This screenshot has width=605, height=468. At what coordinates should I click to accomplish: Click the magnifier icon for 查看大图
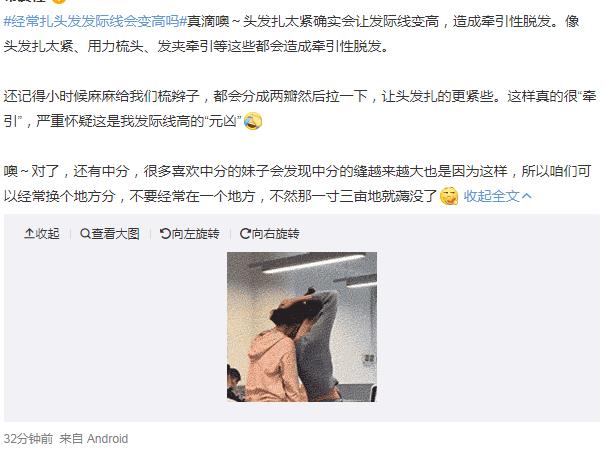tap(85, 233)
